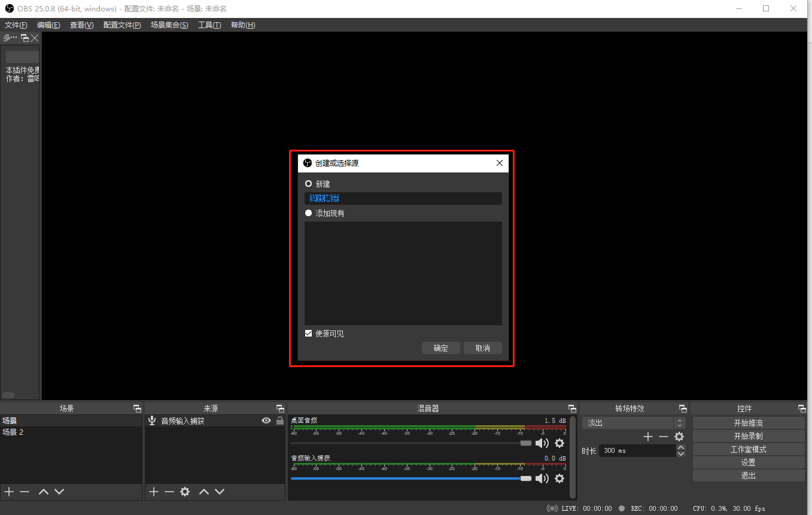
Task: Toggle visibility of audio input capture source
Action: pyautogui.click(x=266, y=421)
